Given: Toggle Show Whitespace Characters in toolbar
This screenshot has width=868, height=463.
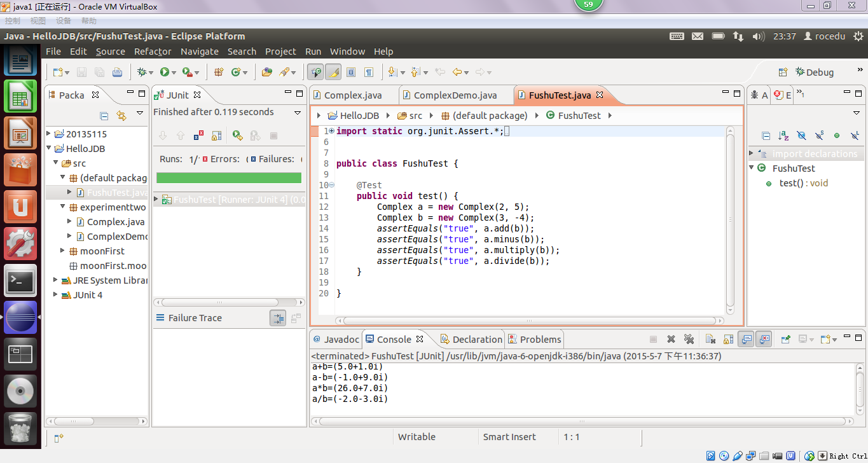Looking at the screenshot, I should (x=369, y=73).
